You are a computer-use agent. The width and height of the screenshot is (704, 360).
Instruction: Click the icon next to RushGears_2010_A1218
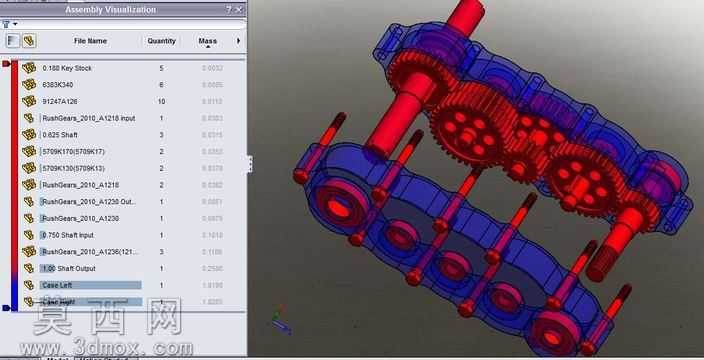click(x=29, y=184)
